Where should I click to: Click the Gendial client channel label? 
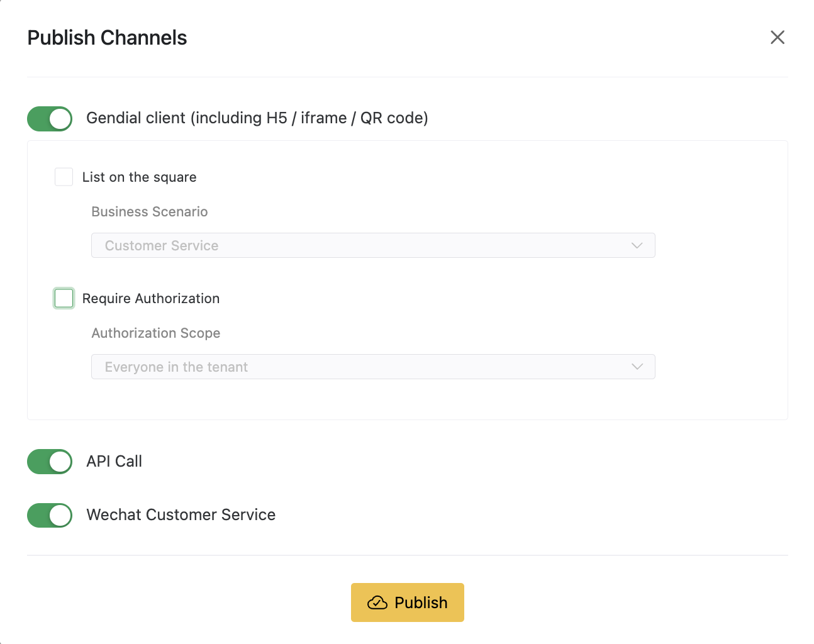pyautogui.click(x=257, y=118)
